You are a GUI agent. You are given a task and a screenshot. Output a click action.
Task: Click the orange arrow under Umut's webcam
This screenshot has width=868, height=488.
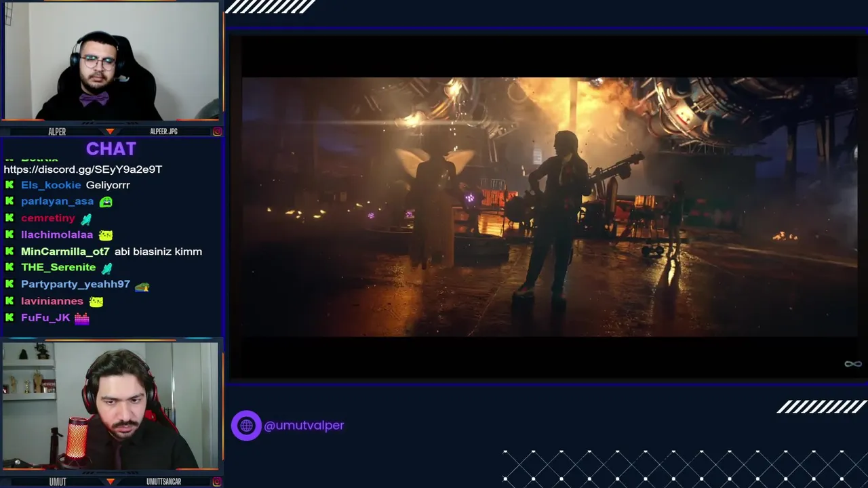point(110,481)
